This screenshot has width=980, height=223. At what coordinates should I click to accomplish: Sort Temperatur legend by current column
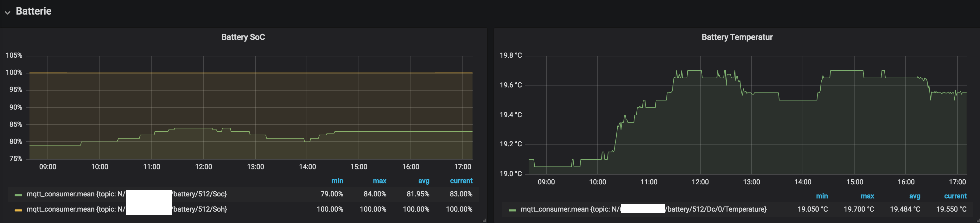point(955,196)
